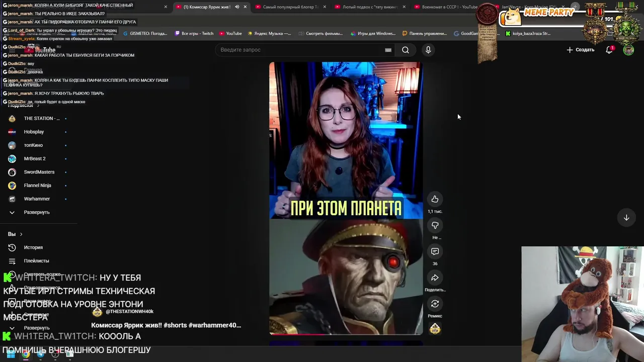Open Chrome from the taskbar

click(26, 354)
